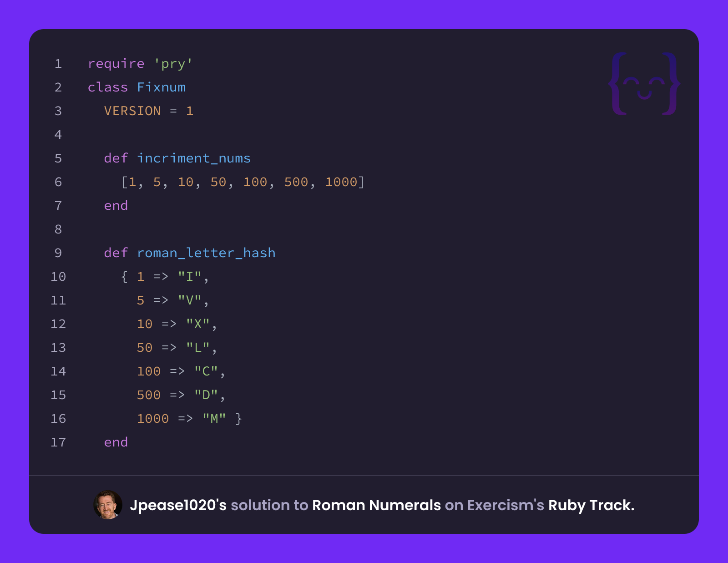
Task: Click the "require 'pry'" code line
Action: pyautogui.click(x=140, y=64)
